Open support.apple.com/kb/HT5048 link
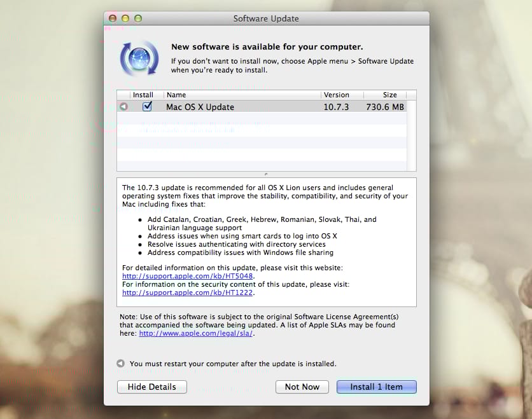 [x=187, y=276]
